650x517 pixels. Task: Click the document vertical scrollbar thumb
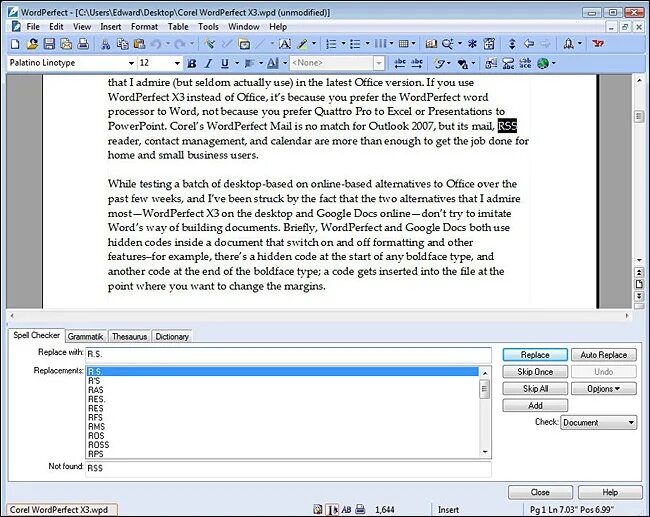[x=639, y=117]
